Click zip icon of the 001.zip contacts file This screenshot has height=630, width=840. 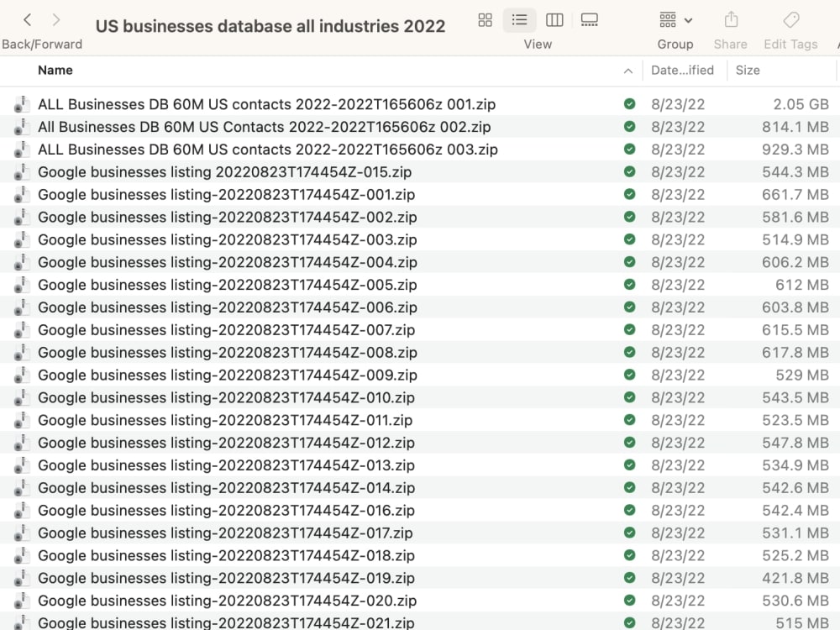pos(21,104)
